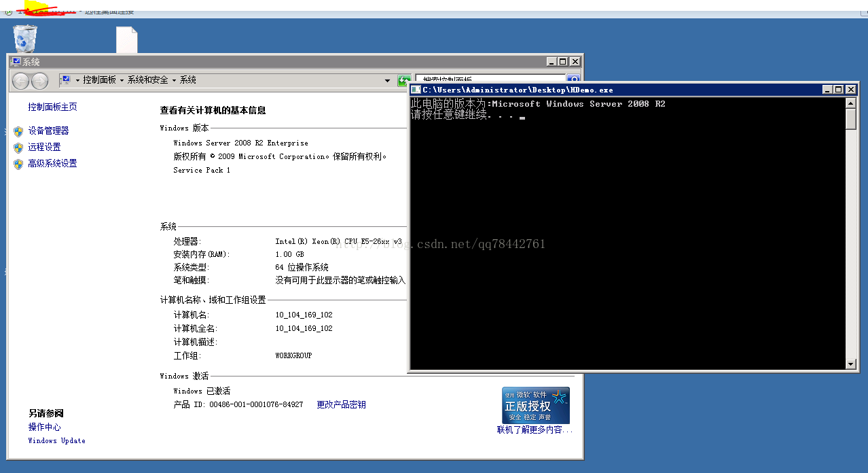Viewport: 868px width, 473px height.
Task: Select 系统 breadcrumb in address bar
Action: point(188,80)
